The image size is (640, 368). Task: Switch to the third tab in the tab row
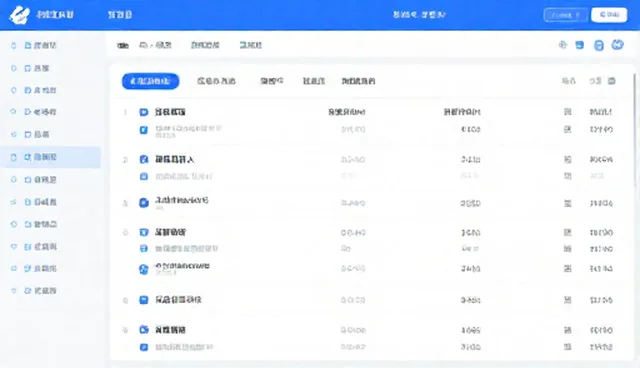tap(272, 81)
